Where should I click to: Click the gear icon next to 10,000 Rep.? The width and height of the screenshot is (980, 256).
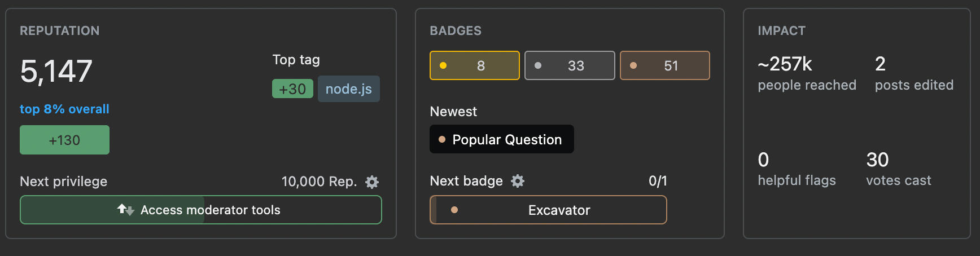click(372, 182)
